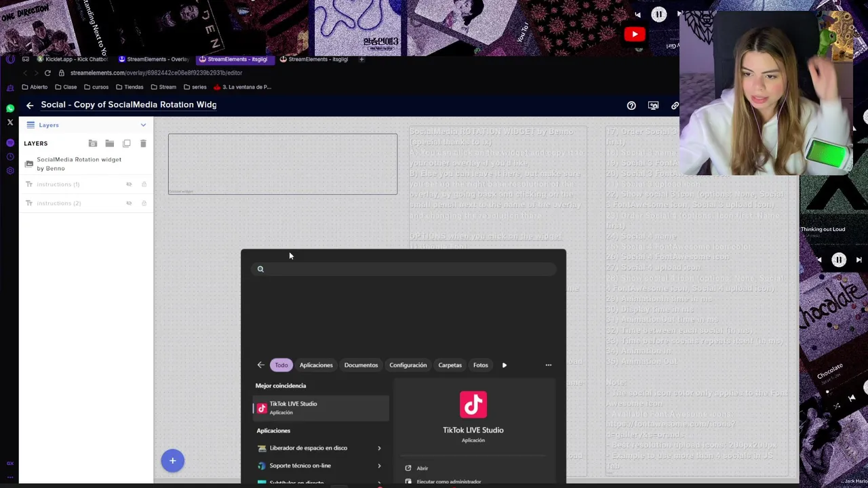Select the Configuración filter tab
Viewport: 868px width, 488px height.
point(408,365)
